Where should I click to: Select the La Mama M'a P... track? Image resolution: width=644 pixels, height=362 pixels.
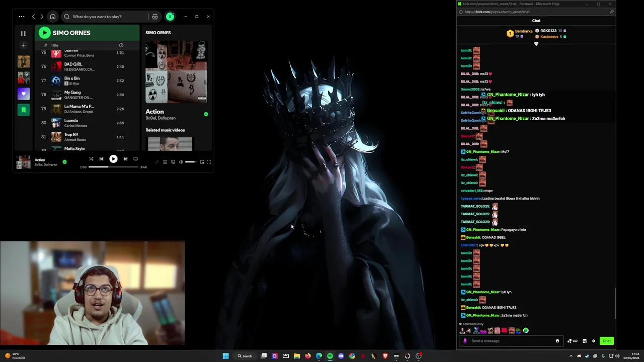pos(87,109)
